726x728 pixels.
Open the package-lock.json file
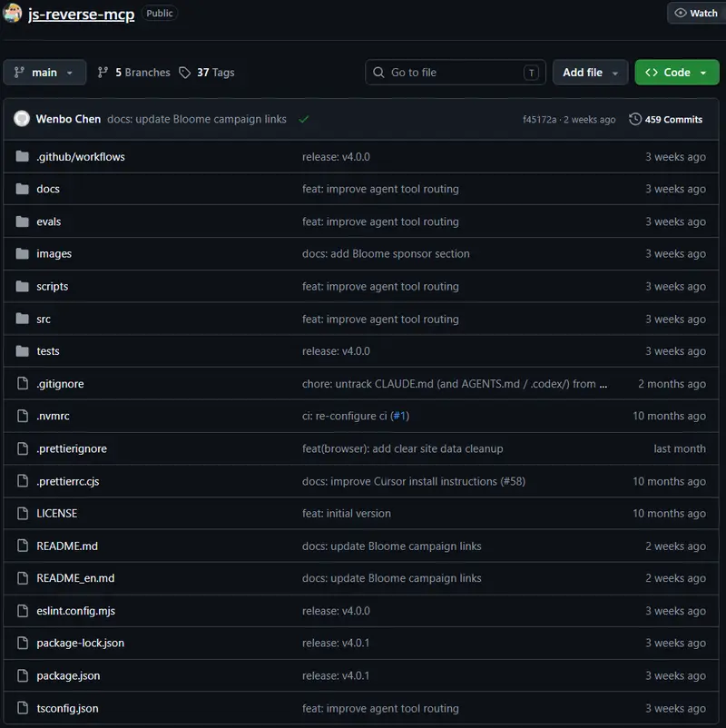tap(80, 643)
